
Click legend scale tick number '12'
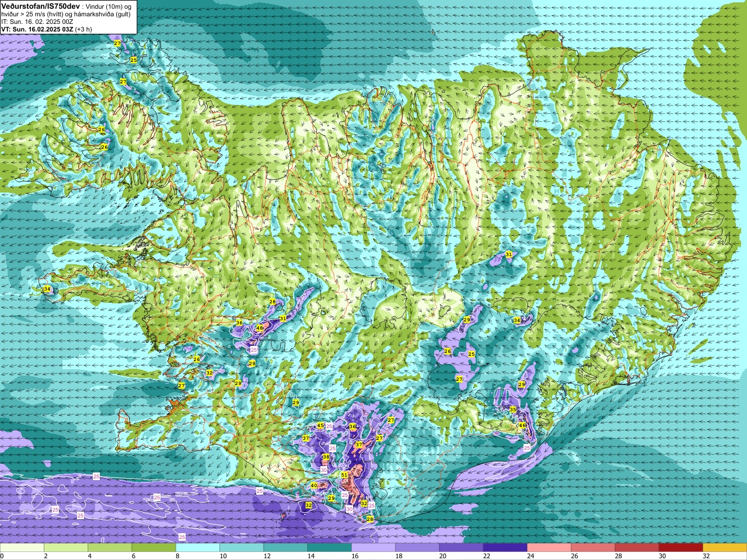[x=267, y=556]
